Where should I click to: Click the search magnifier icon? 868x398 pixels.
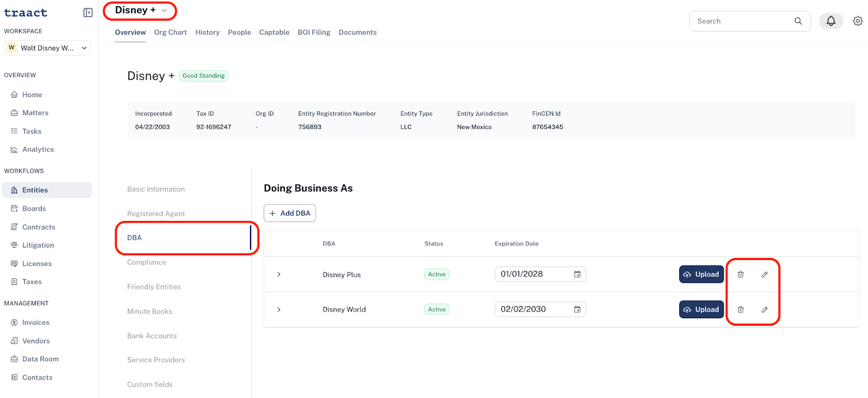click(x=798, y=21)
